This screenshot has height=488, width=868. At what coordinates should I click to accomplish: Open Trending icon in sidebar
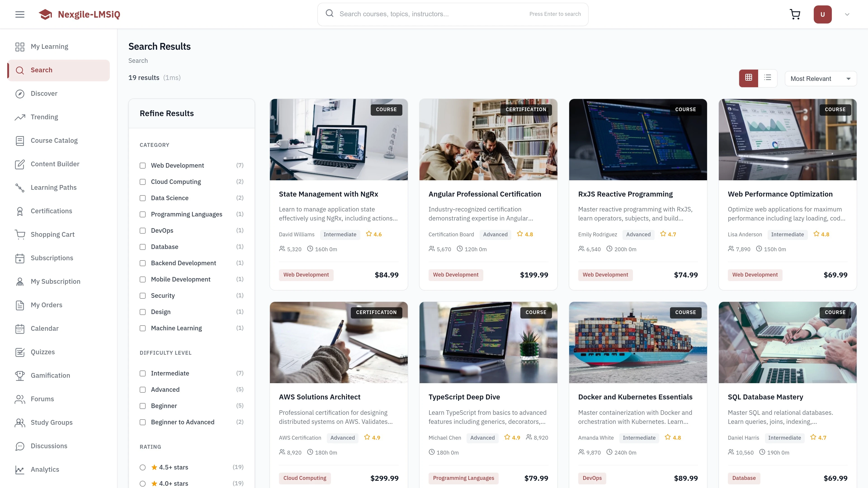coord(20,117)
